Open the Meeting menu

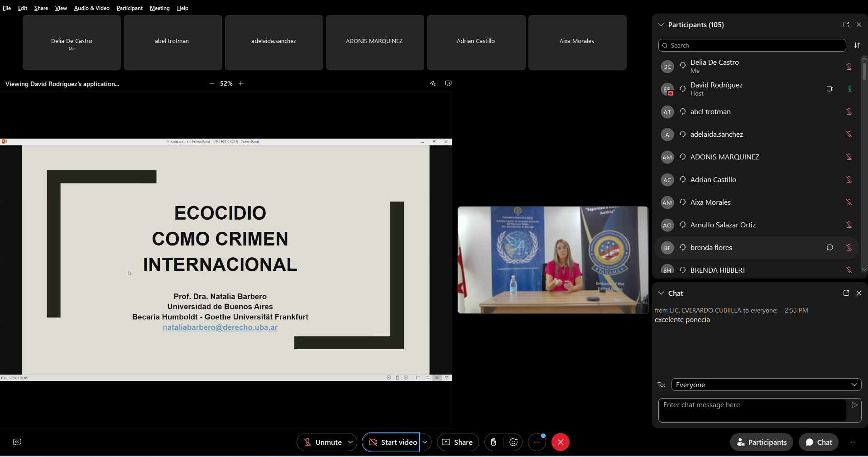point(159,8)
